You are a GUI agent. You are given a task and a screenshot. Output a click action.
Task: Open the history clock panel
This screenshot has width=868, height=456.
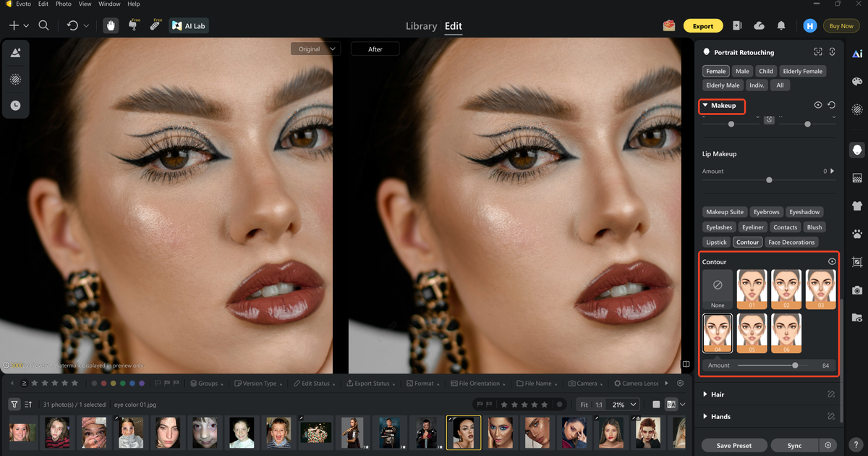pyautogui.click(x=15, y=106)
